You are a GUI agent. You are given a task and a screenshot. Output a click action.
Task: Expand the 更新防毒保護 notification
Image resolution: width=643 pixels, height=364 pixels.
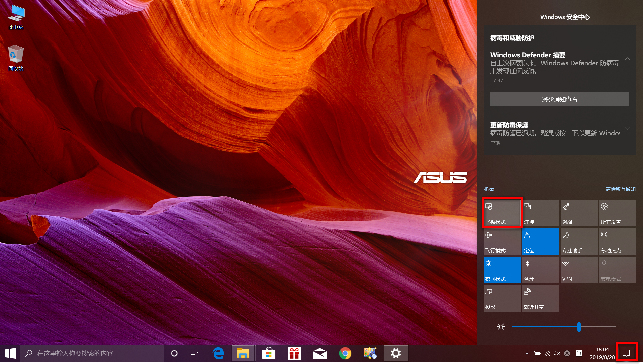628,129
